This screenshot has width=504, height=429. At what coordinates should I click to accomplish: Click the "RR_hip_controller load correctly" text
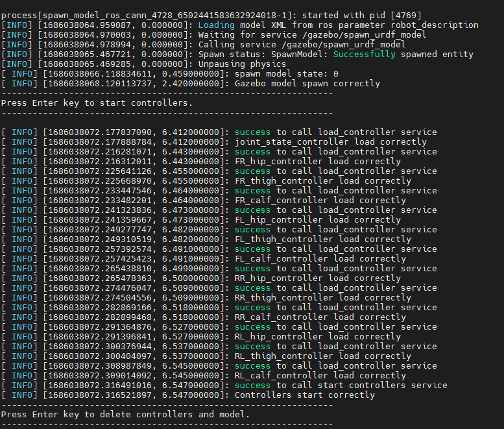pos(317,278)
